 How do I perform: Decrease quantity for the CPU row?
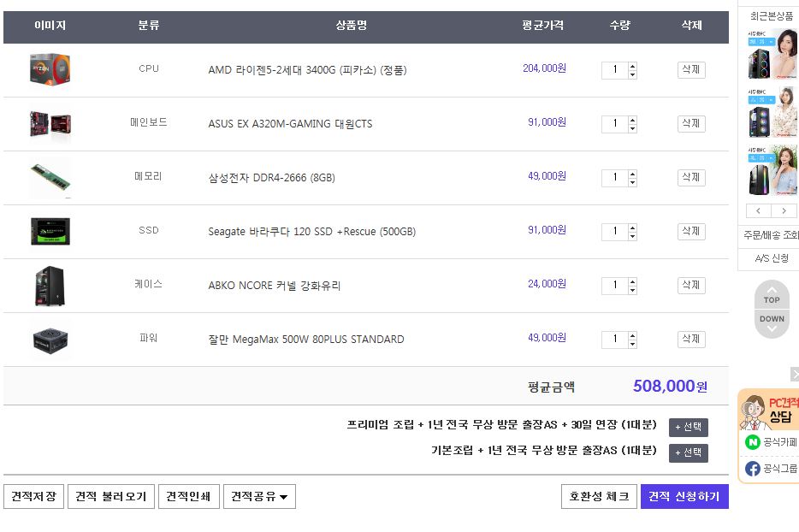(x=632, y=74)
